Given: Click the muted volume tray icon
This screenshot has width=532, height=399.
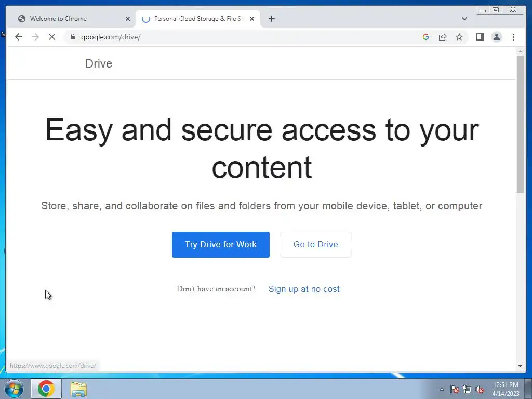Looking at the screenshot, I should click(480, 389).
